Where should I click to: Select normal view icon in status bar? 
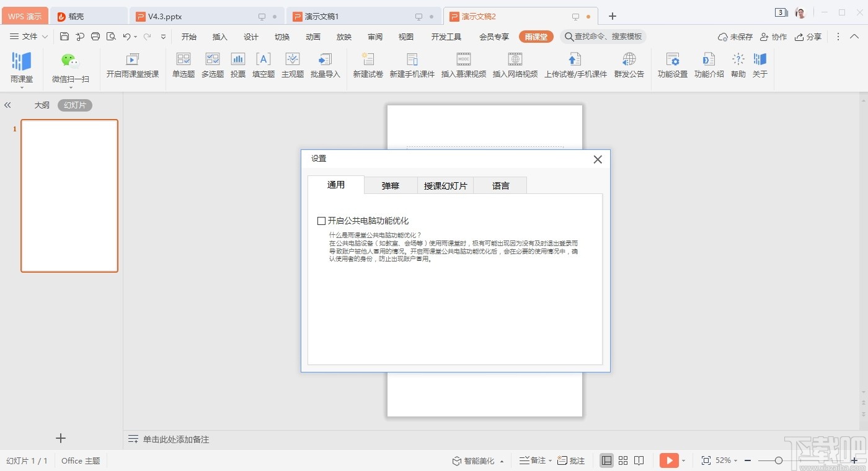coord(607,460)
